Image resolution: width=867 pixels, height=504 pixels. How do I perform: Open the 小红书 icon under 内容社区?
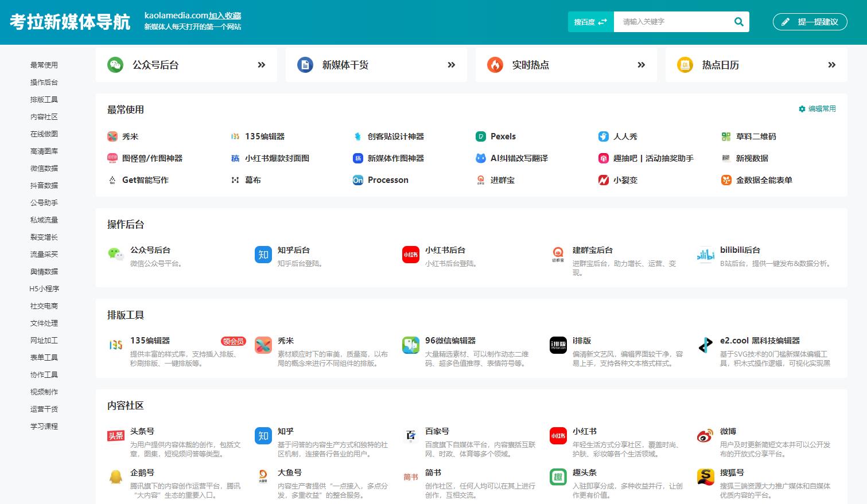pyautogui.click(x=558, y=436)
